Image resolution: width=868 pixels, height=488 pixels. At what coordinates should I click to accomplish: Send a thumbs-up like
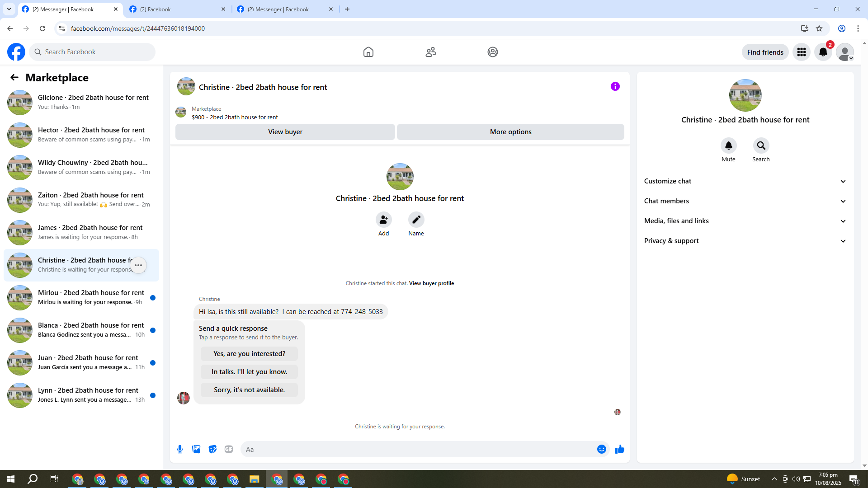(619, 449)
